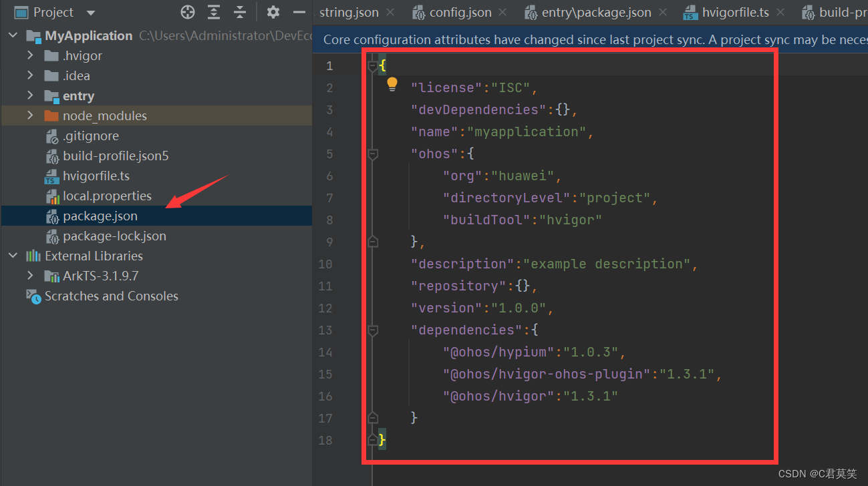Close the entry\package.json tab
This screenshot has height=486, width=868.
(x=663, y=12)
